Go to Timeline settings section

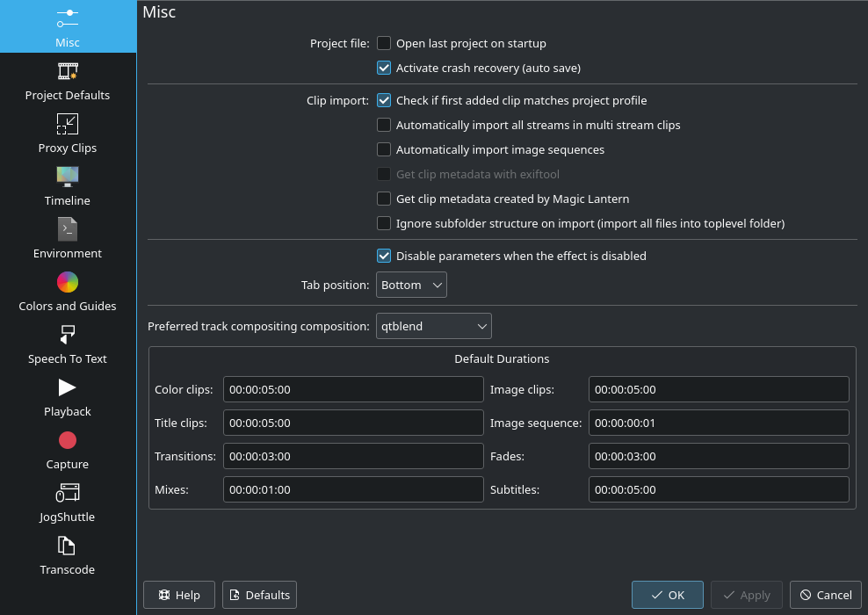pyautogui.click(x=68, y=186)
